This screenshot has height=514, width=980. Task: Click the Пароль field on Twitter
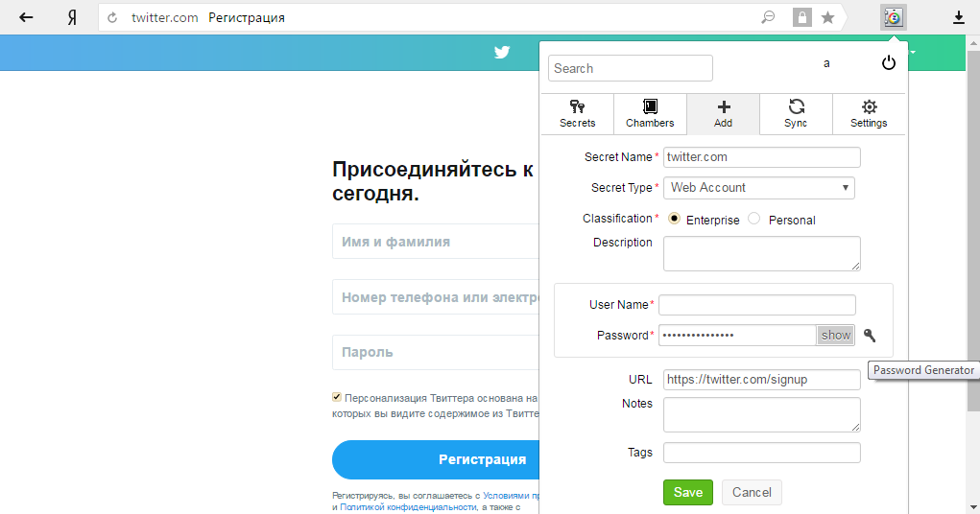(436, 352)
